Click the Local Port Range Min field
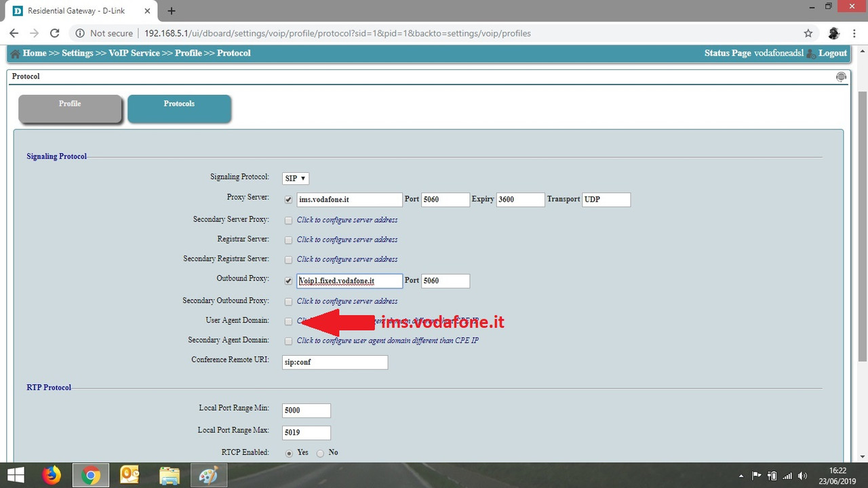 tap(307, 411)
